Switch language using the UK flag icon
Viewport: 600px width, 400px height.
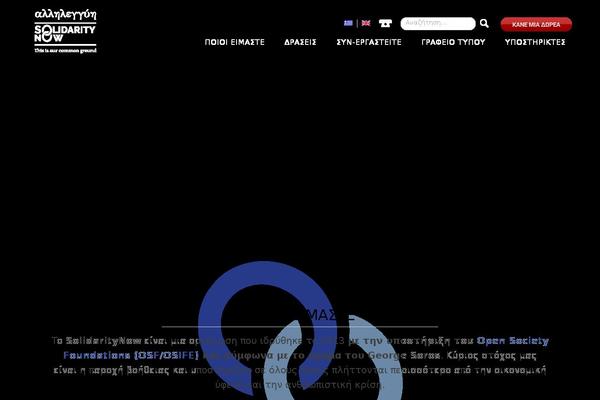(366, 23)
